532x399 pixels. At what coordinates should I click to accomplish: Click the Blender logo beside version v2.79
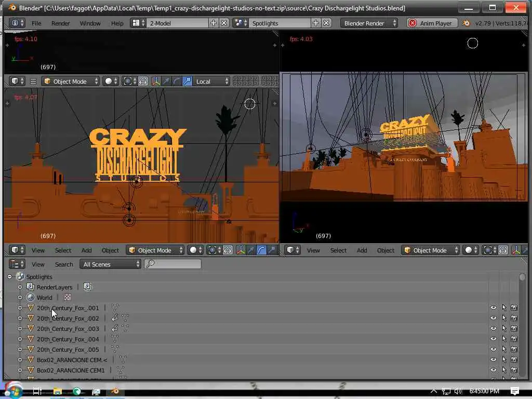pos(467,23)
